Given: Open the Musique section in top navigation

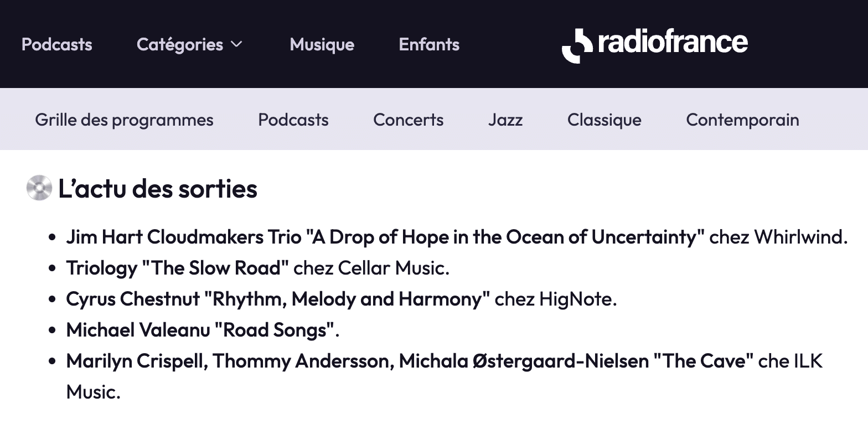Looking at the screenshot, I should [322, 44].
